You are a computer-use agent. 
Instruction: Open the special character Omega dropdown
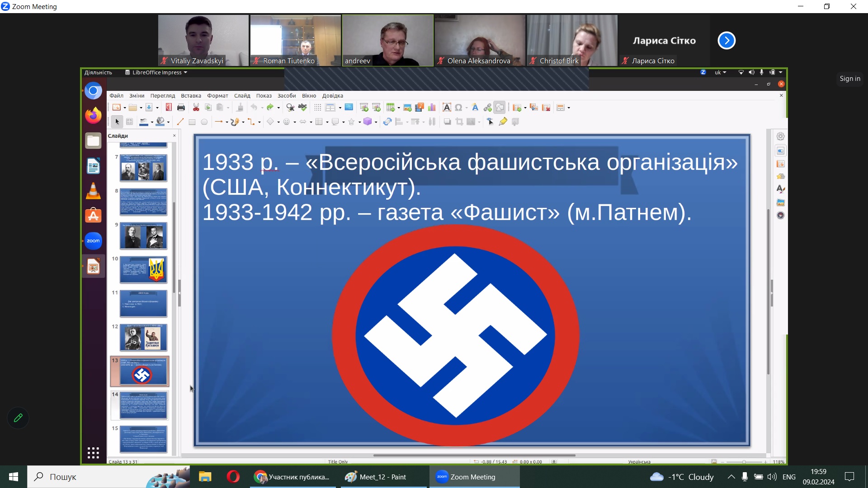click(467, 108)
